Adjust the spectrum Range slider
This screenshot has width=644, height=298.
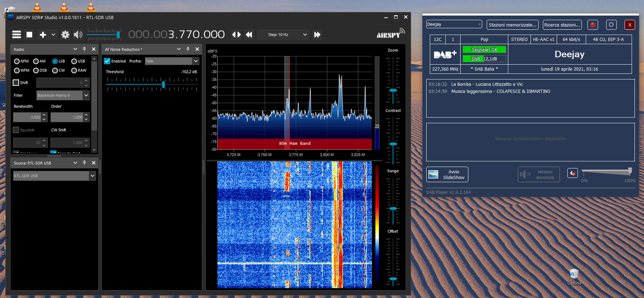393,200
